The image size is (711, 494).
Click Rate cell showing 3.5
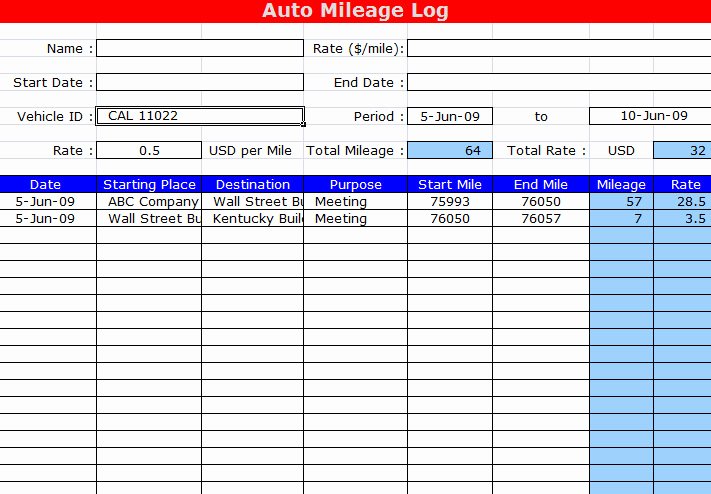pyautogui.click(x=682, y=218)
